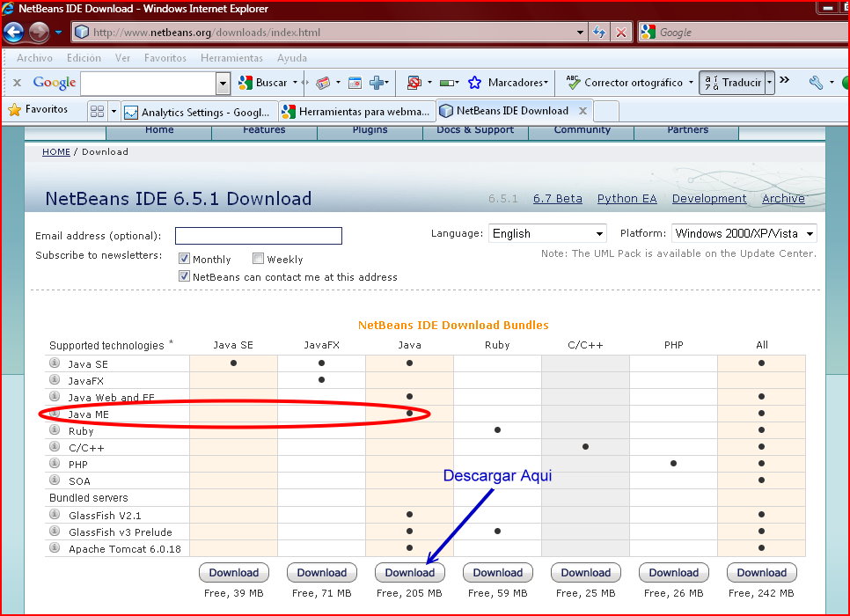Check the Weekly newsletter checkbox
The width and height of the screenshot is (850, 616).
tap(258, 259)
